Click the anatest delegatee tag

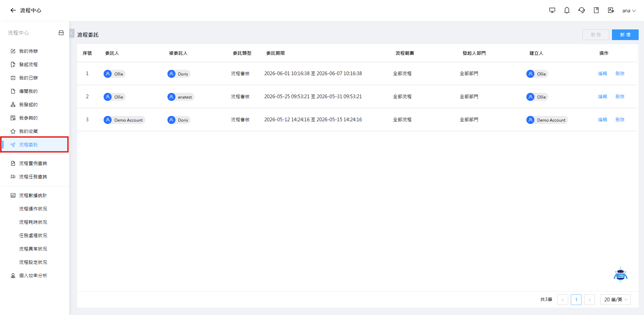[181, 97]
